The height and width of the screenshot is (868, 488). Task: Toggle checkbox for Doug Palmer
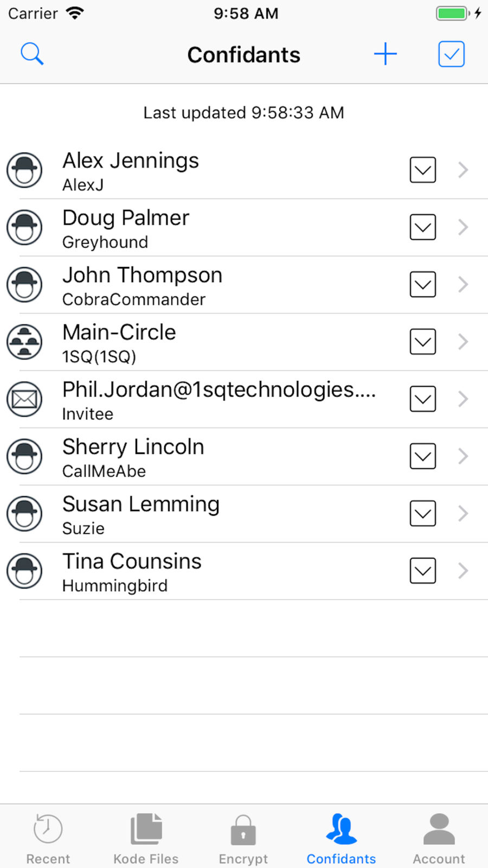pos(423,227)
